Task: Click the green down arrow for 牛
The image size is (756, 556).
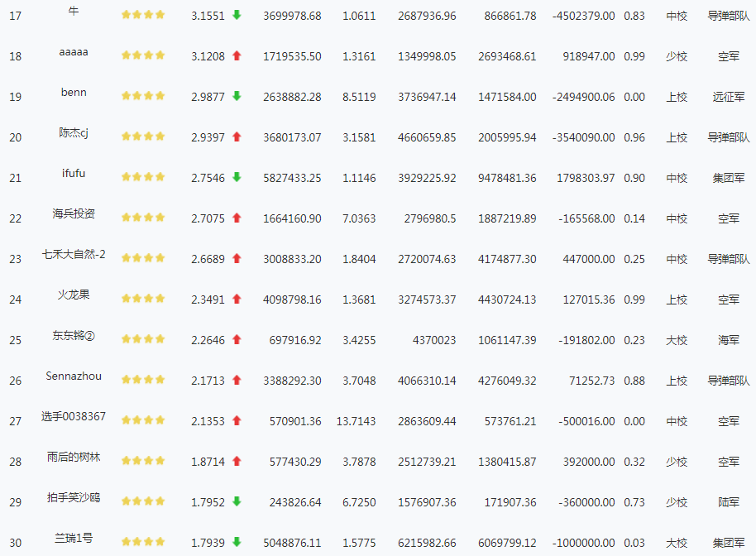Action: point(237,15)
